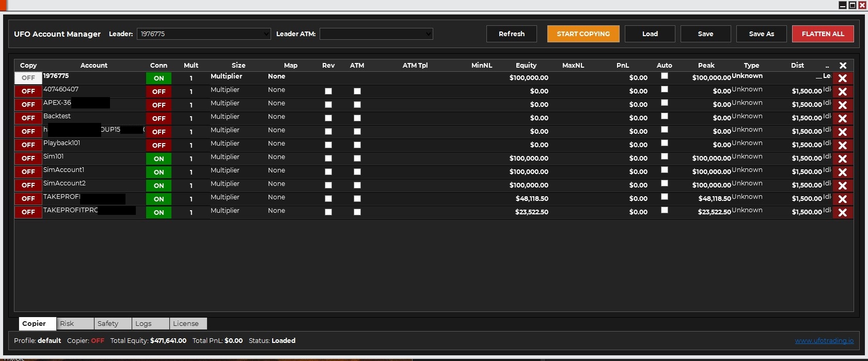Enable Rev checkbox for SimAccount2

point(328,185)
